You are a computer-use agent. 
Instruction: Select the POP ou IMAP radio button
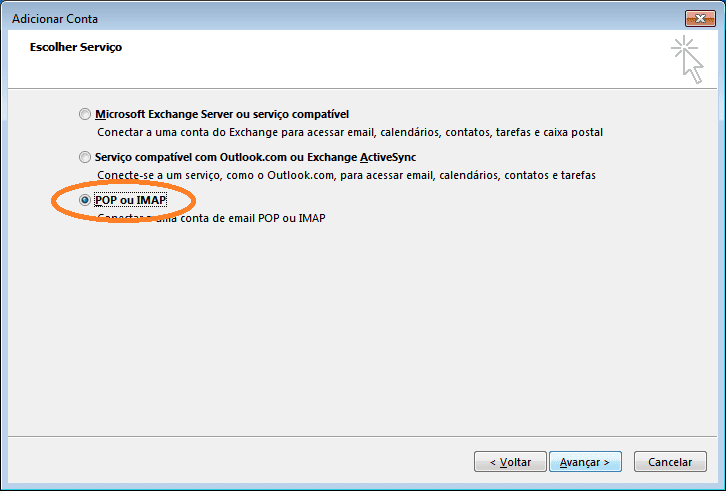tap(85, 201)
